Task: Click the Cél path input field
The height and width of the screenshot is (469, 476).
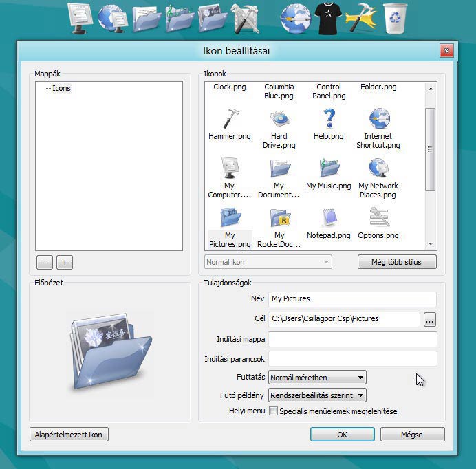Action: (x=344, y=319)
